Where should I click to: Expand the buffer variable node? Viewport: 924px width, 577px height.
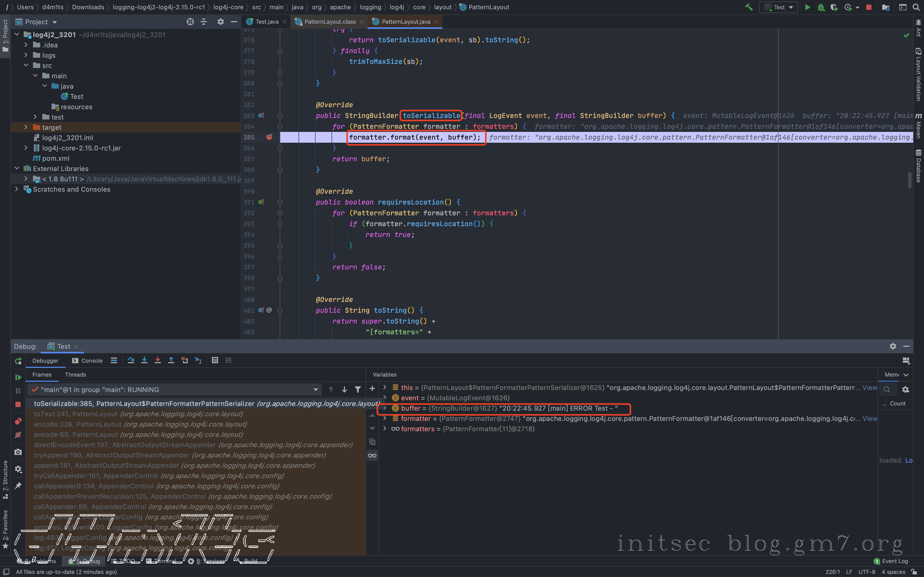pyautogui.click(x=385, y=408)
